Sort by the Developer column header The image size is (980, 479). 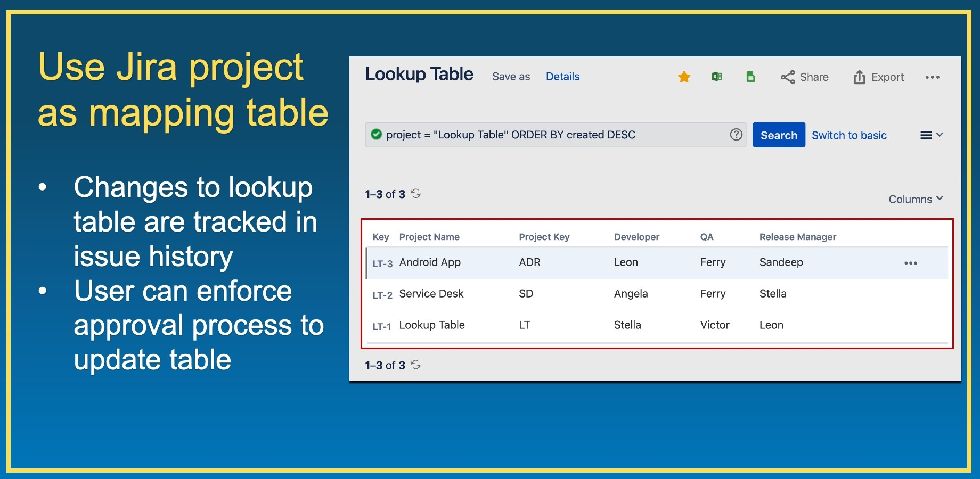click(636, 237)
